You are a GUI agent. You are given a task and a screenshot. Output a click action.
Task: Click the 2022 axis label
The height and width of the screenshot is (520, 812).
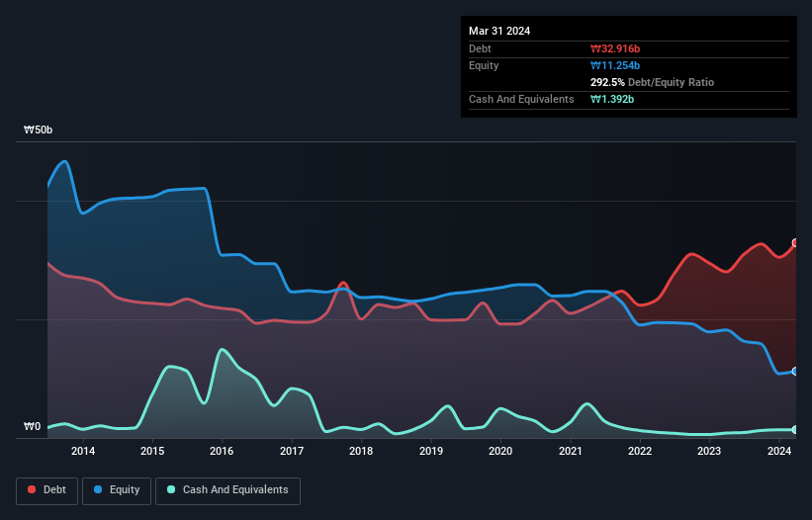click(x=640, y=451)
